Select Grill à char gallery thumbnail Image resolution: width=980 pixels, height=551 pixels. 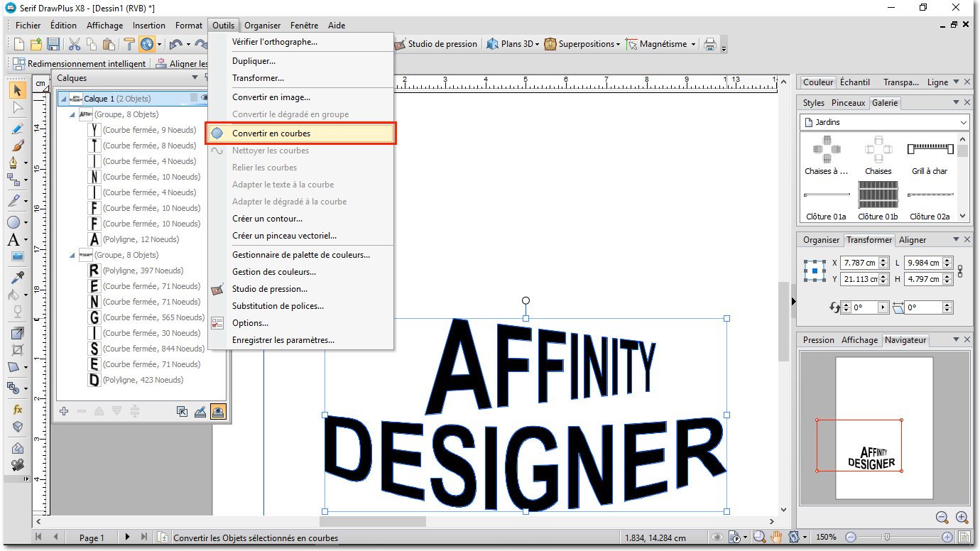(930, 156)
